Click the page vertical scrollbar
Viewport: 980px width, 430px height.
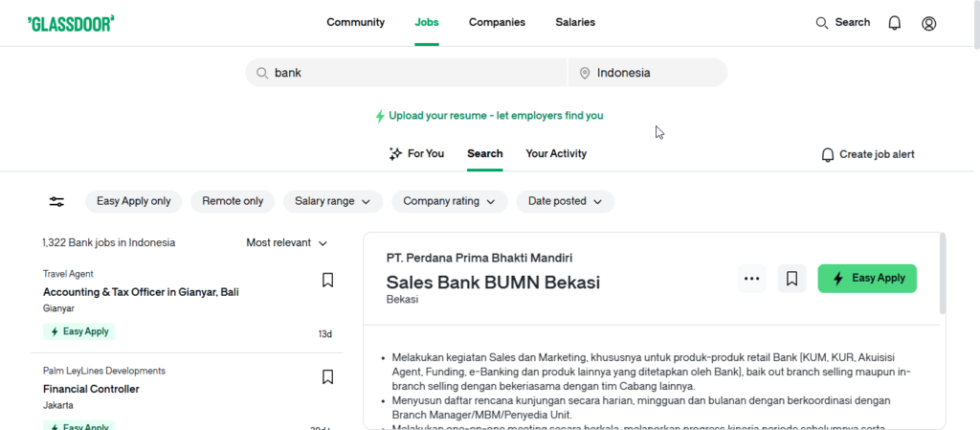977,25
